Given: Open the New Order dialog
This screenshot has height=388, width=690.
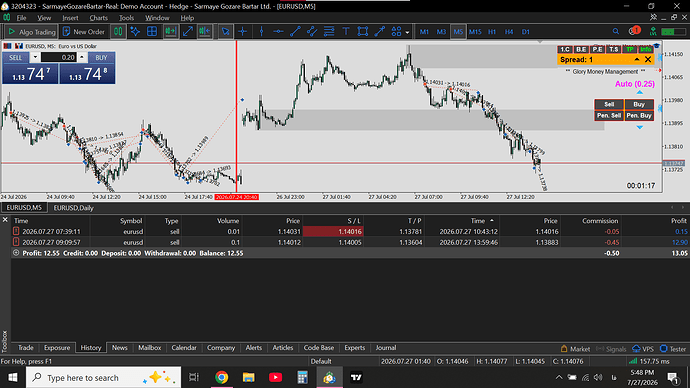Looking at the screenshot, I should [x=84, y=32].
